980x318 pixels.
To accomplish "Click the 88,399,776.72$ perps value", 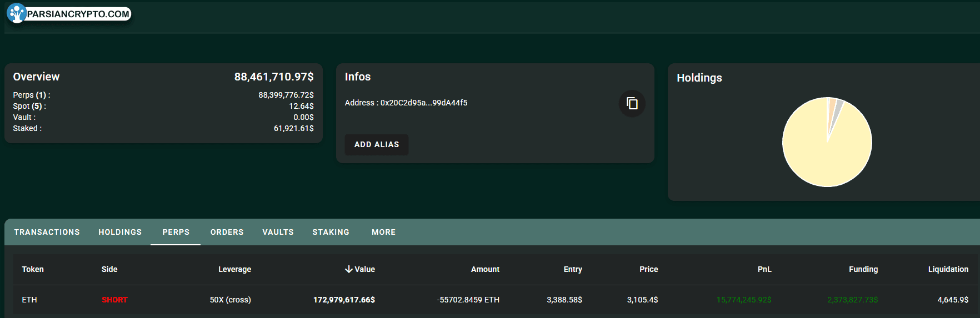I will [286, 95].
